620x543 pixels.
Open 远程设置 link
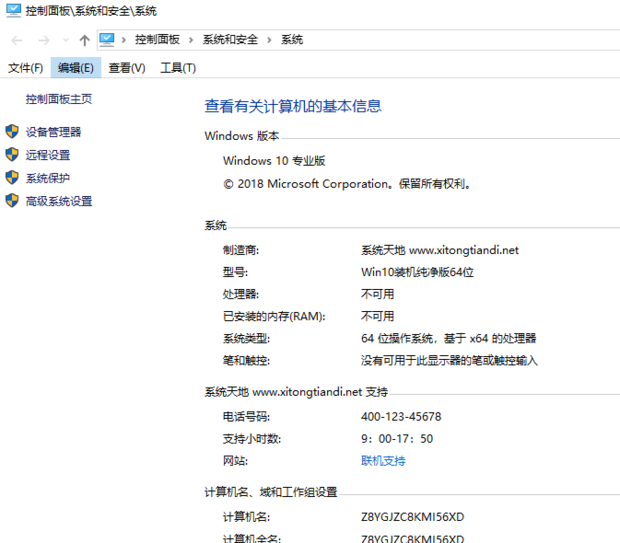click(x=48, y=155)
